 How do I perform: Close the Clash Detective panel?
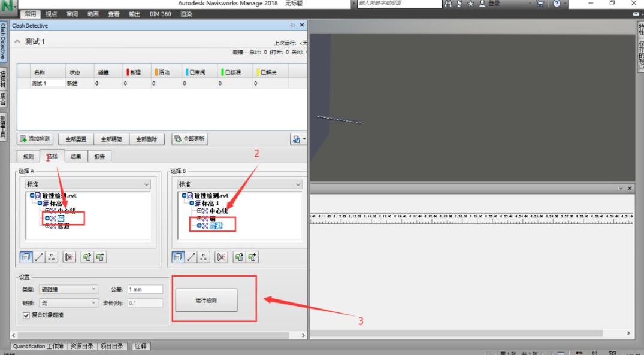pos(302,25)
